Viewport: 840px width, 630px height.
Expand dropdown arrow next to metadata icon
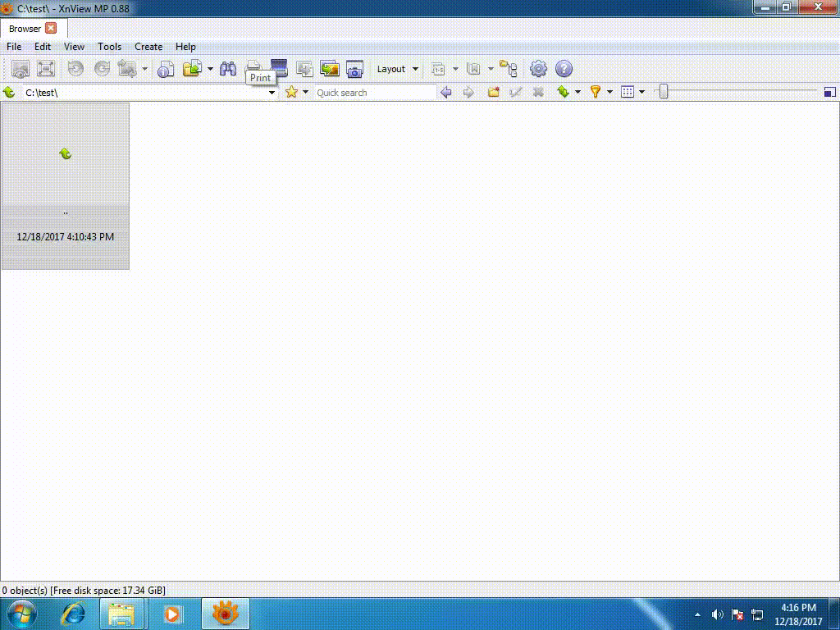click(491, 69)
